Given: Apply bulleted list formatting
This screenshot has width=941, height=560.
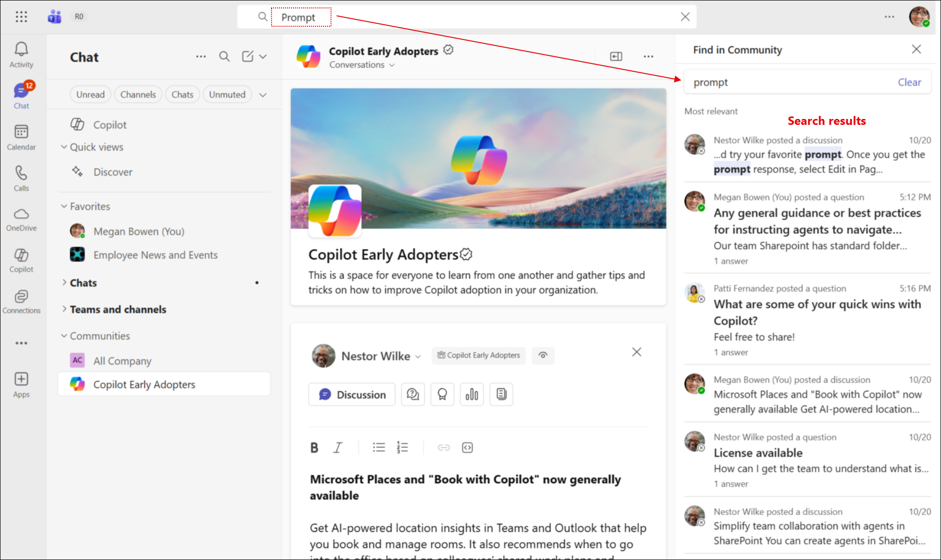Looking at the screenshot, I should point(379,447).
